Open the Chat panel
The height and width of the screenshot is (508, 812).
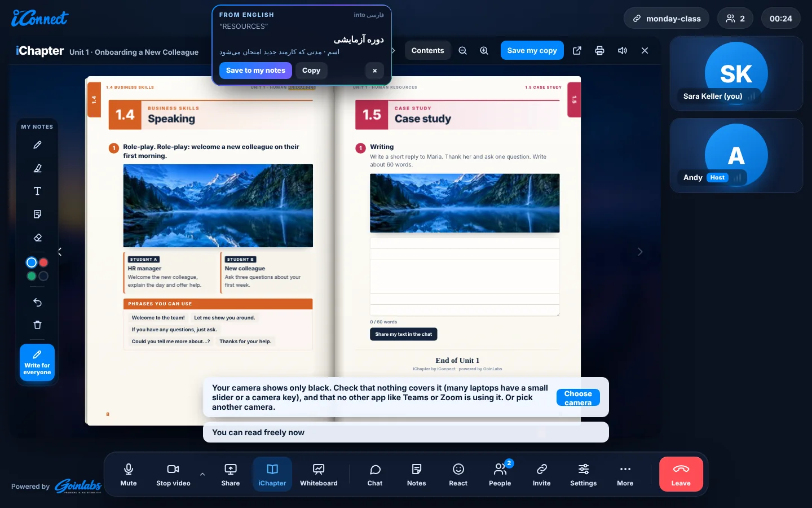[x=375, y=474]
